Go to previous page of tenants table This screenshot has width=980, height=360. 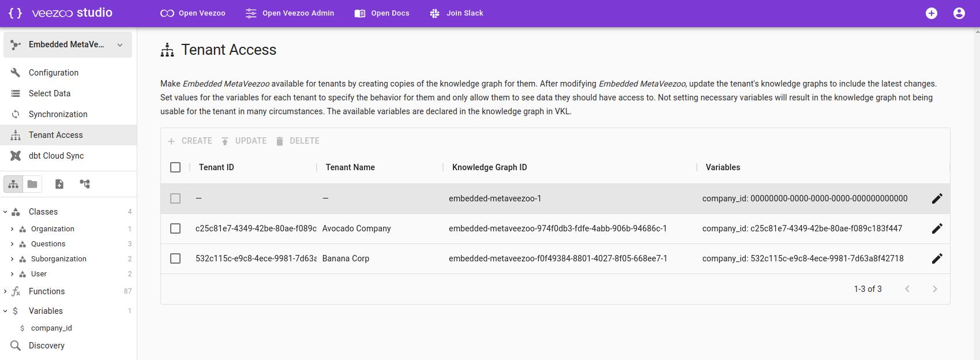[x=907, y=289]
